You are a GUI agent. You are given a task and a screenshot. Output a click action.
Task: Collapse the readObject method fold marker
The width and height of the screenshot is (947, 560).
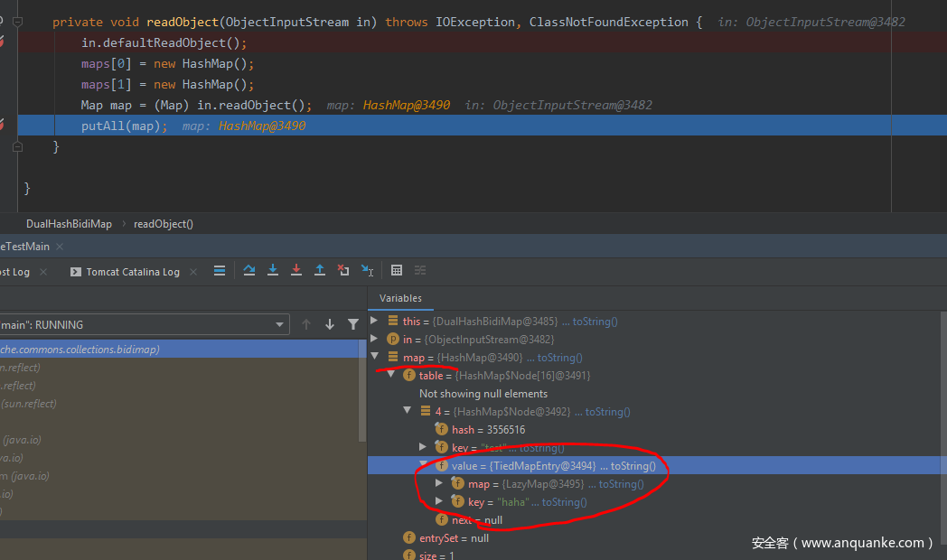coord(16,22)
